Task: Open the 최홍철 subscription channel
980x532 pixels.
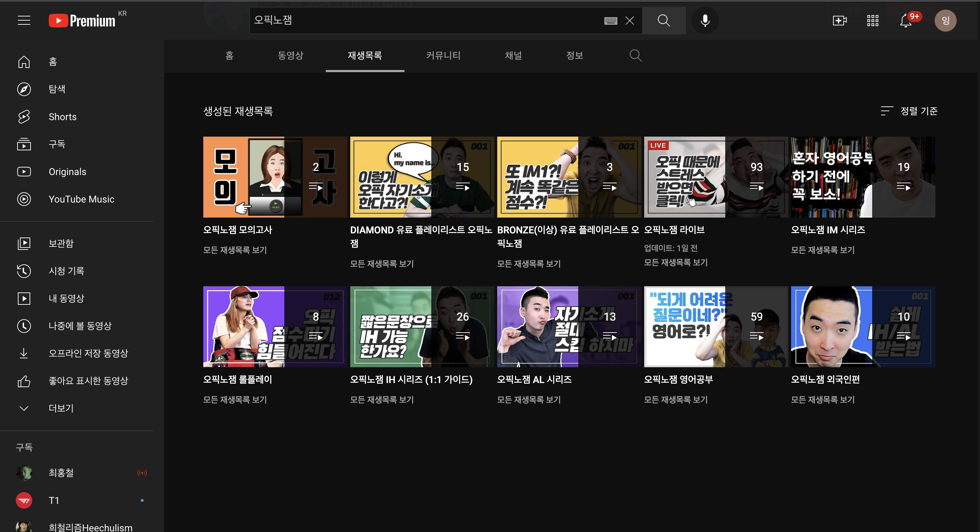Action: tap(61, 473)
